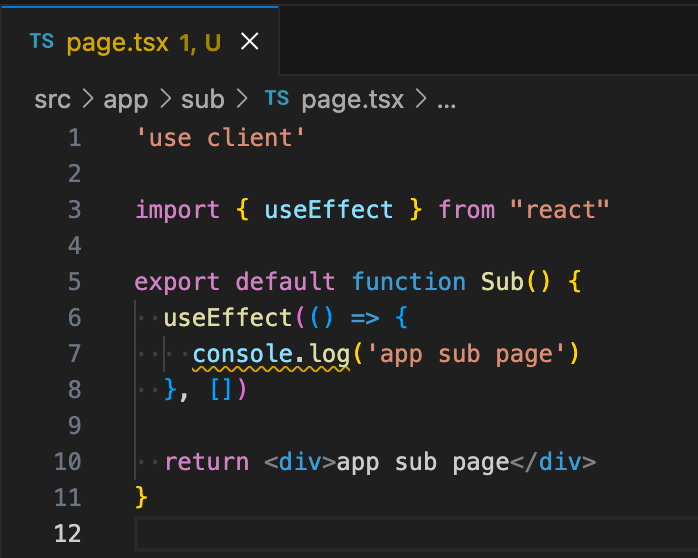Image resolution: width=698 pixels, height=558 pixels.
Task: Click the Sub function name
Action: click(502, 282)
